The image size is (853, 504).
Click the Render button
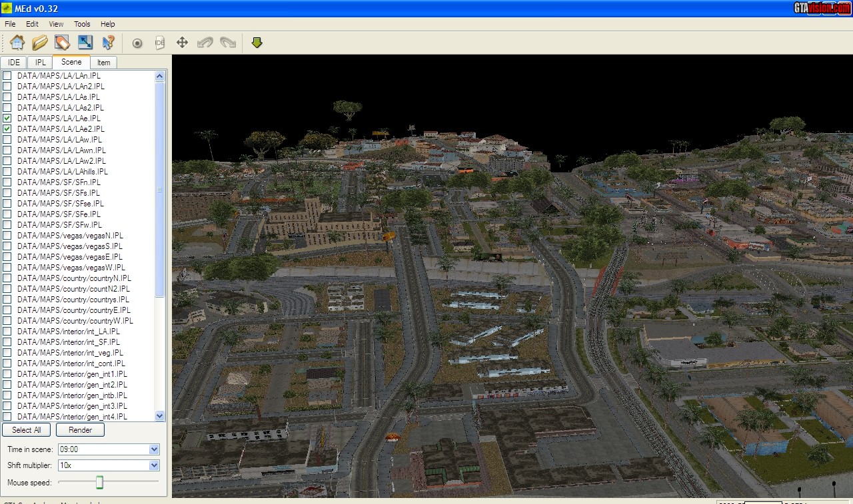click(x=80, y=430)
